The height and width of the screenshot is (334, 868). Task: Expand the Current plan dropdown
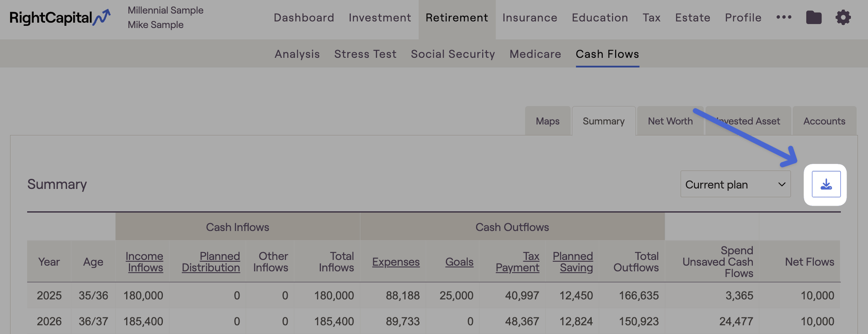coord(735,184)
